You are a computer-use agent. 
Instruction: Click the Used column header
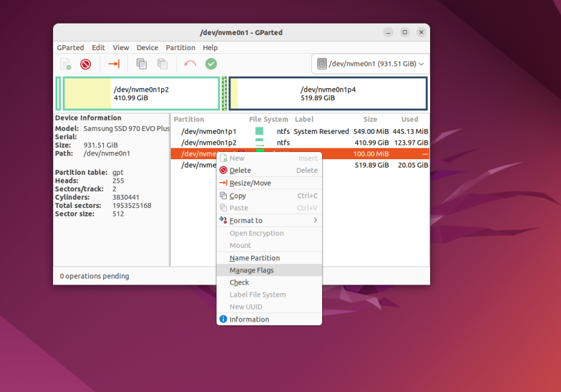tap(410, 119)
